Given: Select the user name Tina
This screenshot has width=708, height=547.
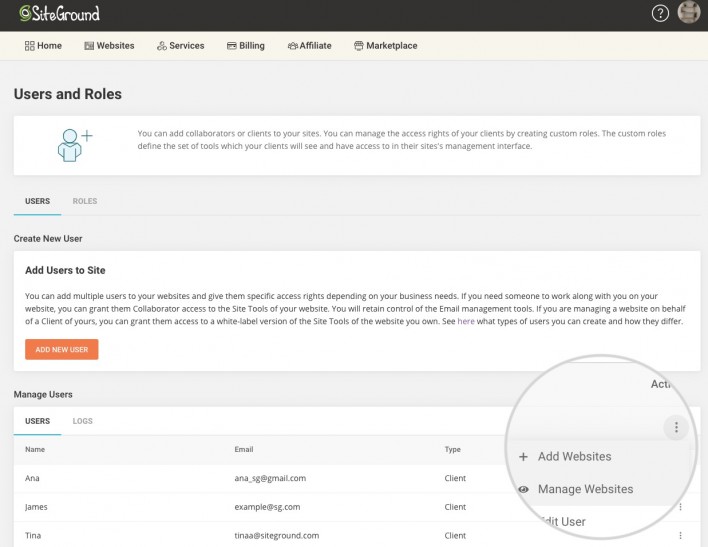Looking at the screenshot, I should point(33,535).
